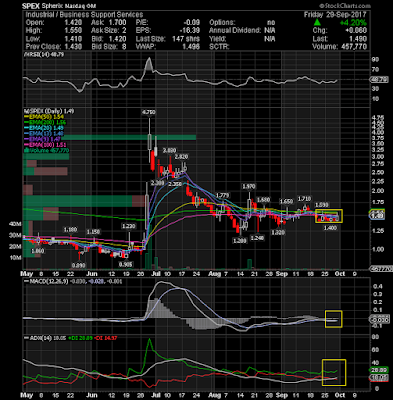Click the +4.20% percent change value
This screenshot has height=400, width=393.
coord(353,23)
